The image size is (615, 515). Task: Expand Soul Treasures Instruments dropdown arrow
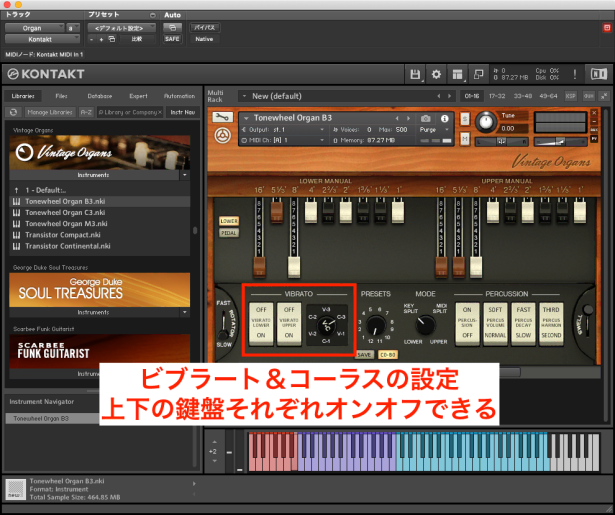(185, 312)
